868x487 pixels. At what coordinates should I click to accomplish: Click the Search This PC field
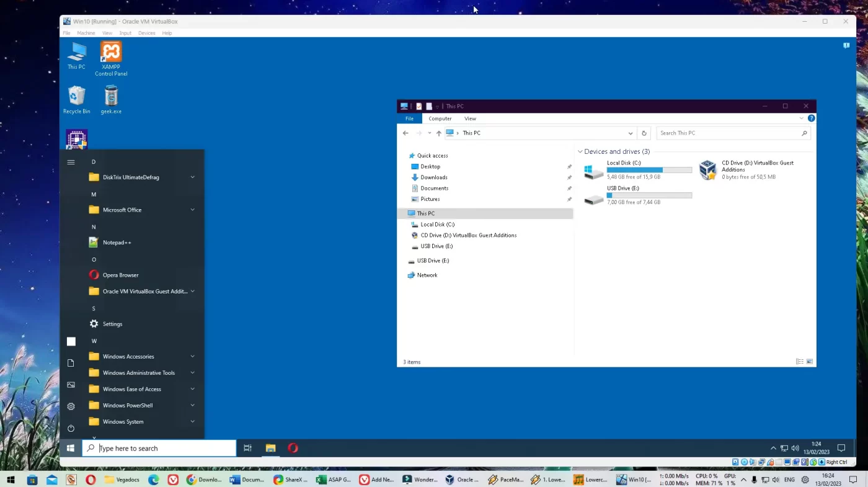click(x=733, y=133)
